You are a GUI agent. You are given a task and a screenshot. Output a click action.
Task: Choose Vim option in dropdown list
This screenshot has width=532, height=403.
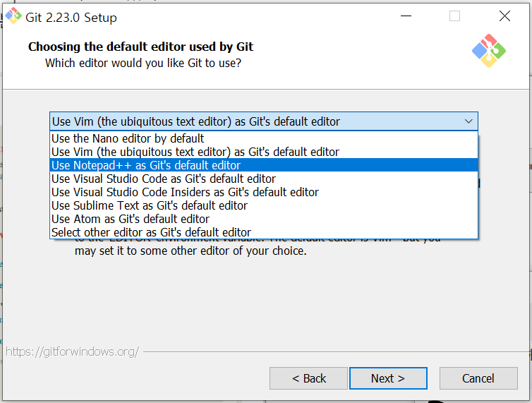coord(264,152)
